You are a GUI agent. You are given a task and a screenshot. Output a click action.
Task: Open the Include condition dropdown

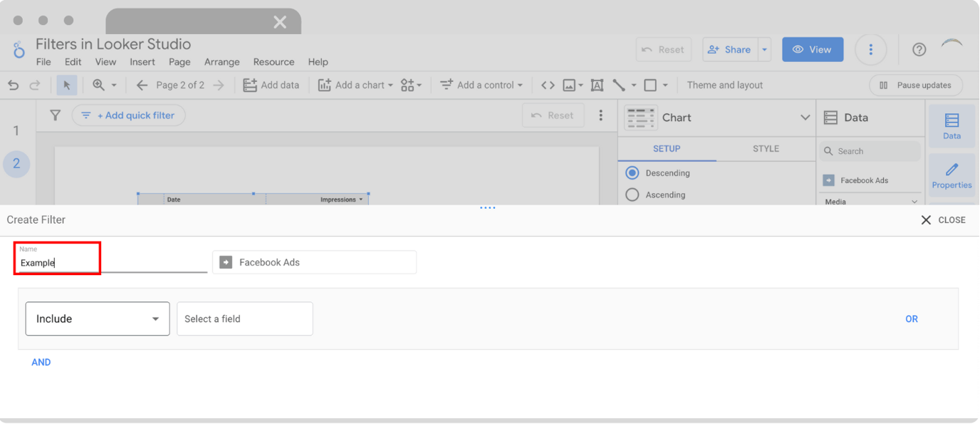click(x=97, y=319)
